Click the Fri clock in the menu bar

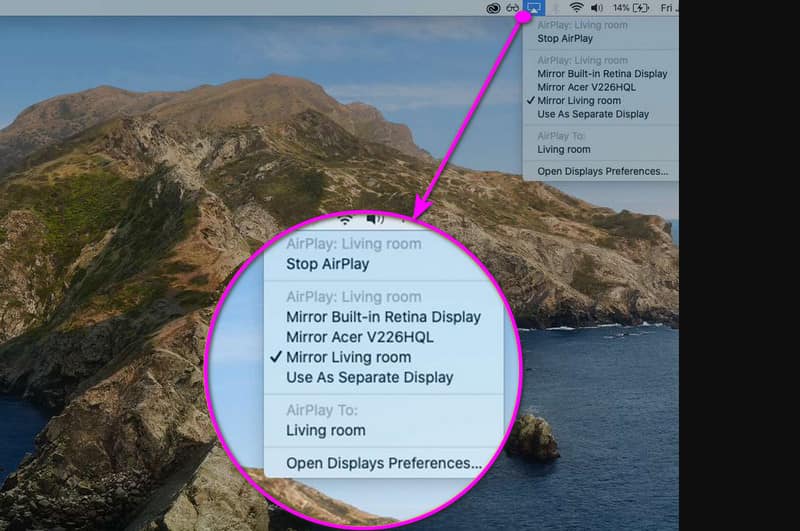click(x=668, y=8)
